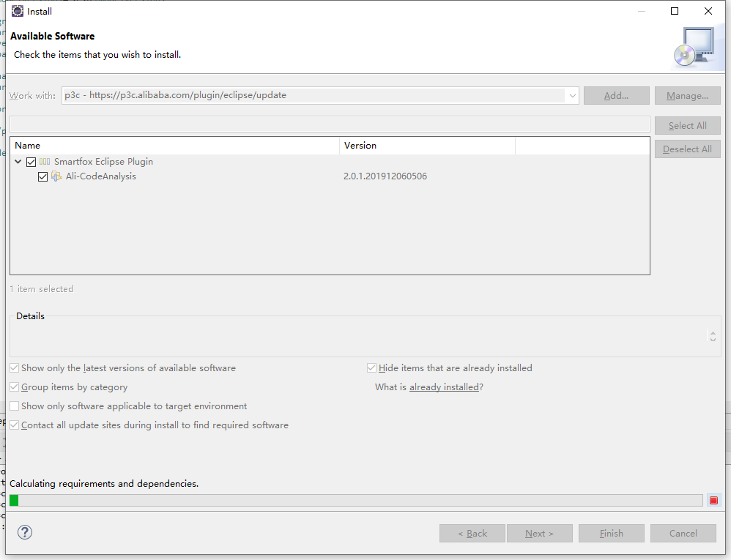Maximize the Install window
Screen dimensions: 731x560
(x=674, y=11)
